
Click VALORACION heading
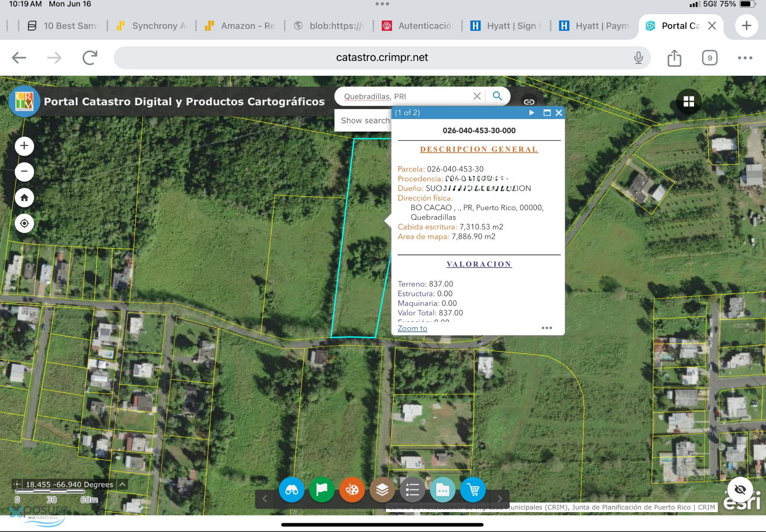[x=479, y=264]
